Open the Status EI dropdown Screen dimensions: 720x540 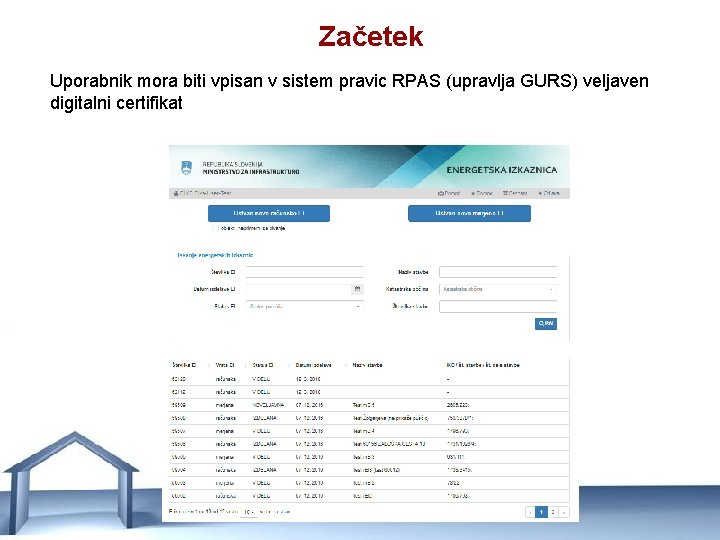tap(305, 306)
